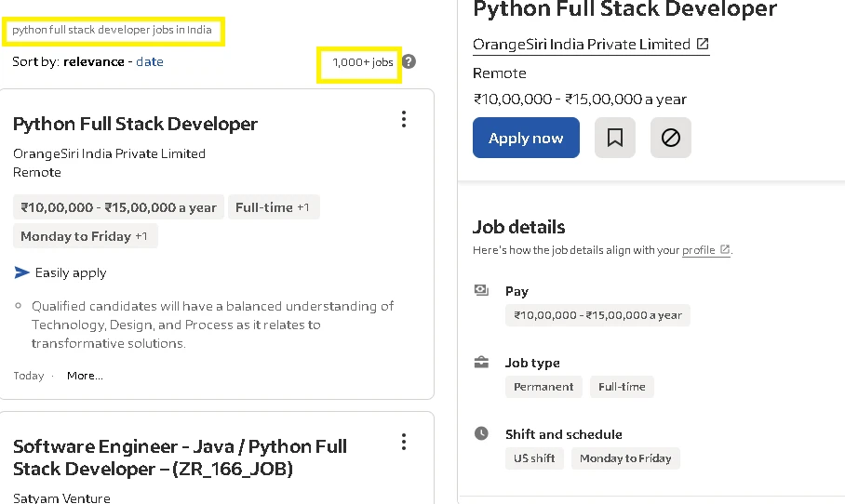Click the 'python full stack developer jobs in India' text
This screenshot has width=845, height=504.
click(x=112, y=30)
